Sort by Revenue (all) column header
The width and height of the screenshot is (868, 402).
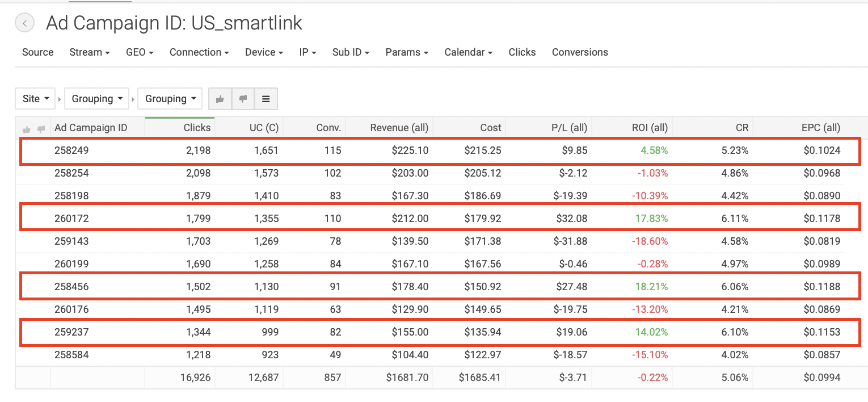(x=399, y=128)
